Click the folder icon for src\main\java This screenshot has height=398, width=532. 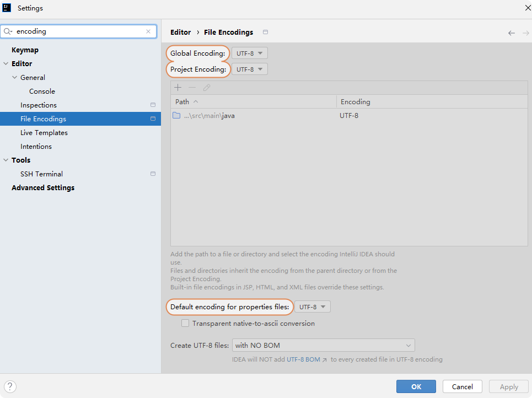[x=176, y=116]
